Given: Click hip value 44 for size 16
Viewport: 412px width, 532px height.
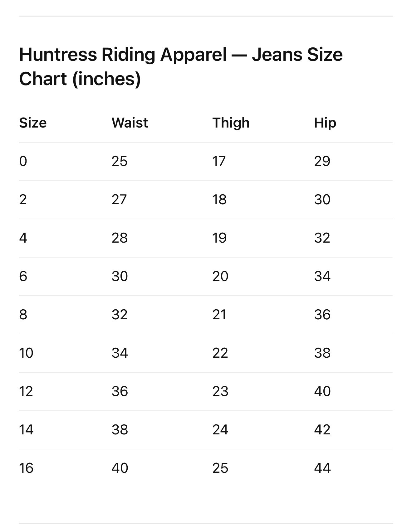Looking at the screenshot, I should coord(322,468).
